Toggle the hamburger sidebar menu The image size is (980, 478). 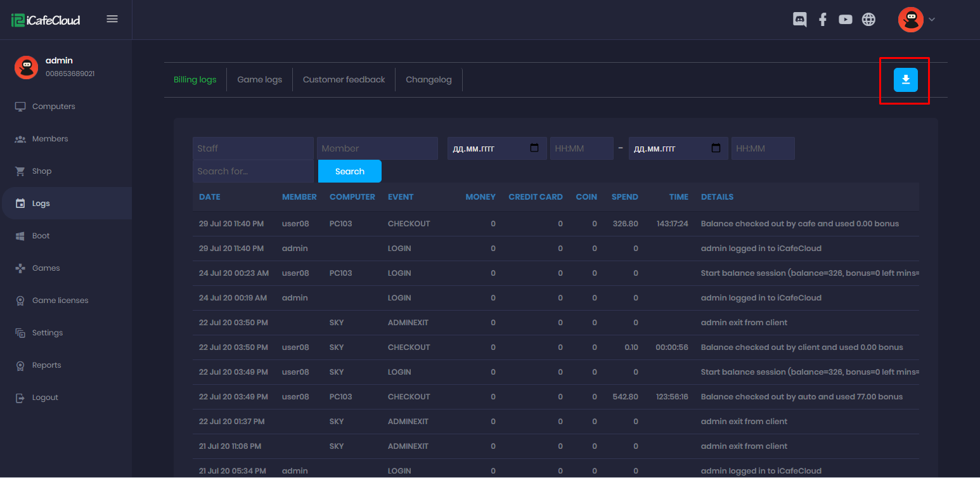point(112,19)
